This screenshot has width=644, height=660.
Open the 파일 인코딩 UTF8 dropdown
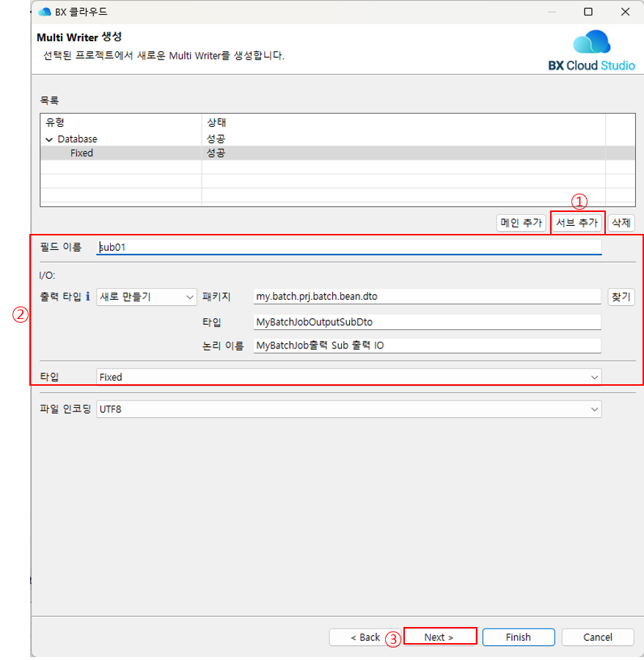pyautogui.click(x=348, y=409)
